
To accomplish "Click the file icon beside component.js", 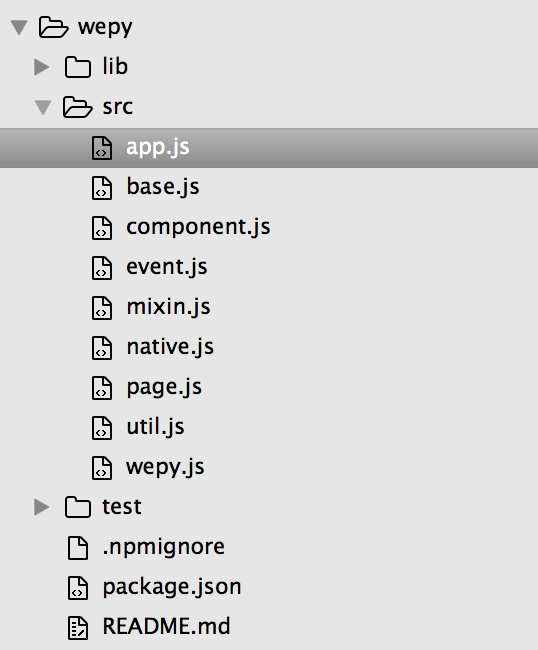I will click(x=102, y=228).
